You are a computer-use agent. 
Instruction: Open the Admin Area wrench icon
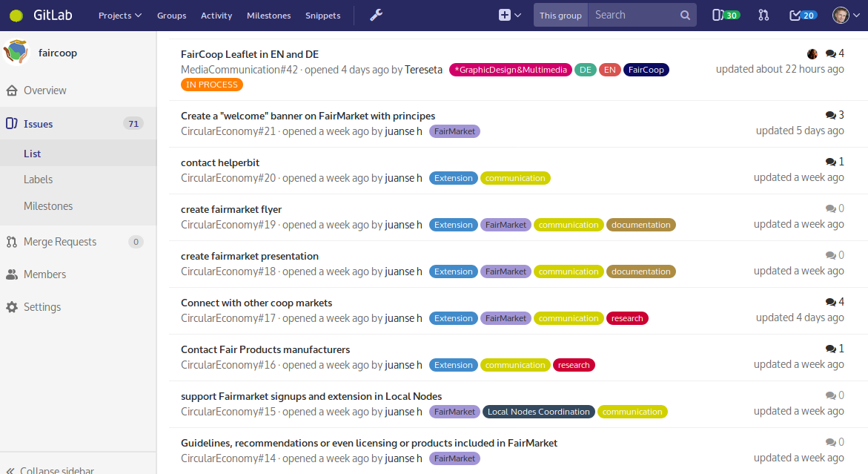click(376, 14)
